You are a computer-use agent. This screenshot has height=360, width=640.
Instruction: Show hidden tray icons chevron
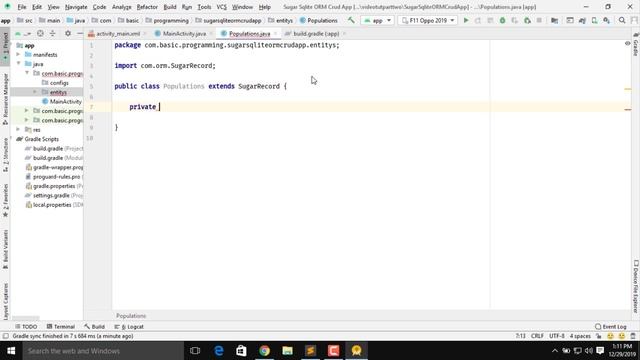[554, 351]
